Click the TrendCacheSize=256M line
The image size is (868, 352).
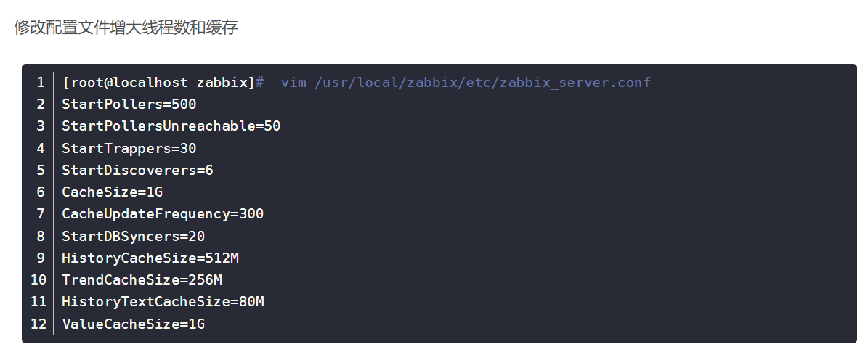(142, 279)
